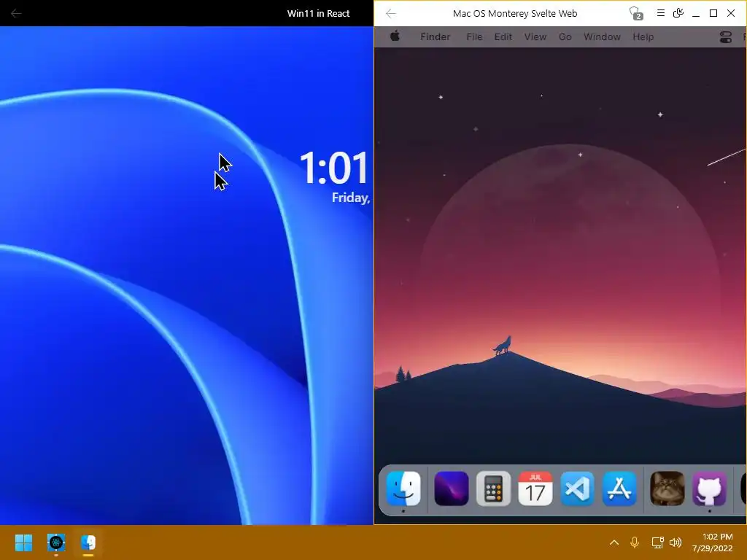
Task: Open the Window menu in macOS bar
Action: tap(602, 36)
